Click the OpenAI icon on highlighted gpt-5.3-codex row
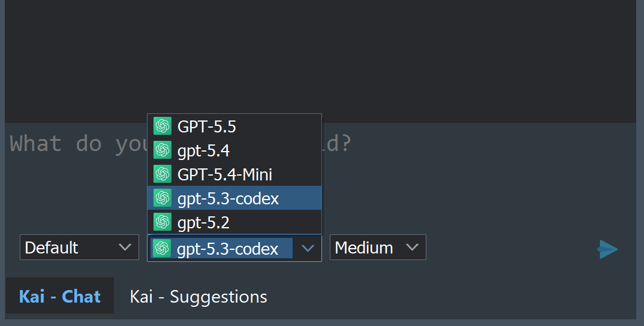 click(162, 198)
